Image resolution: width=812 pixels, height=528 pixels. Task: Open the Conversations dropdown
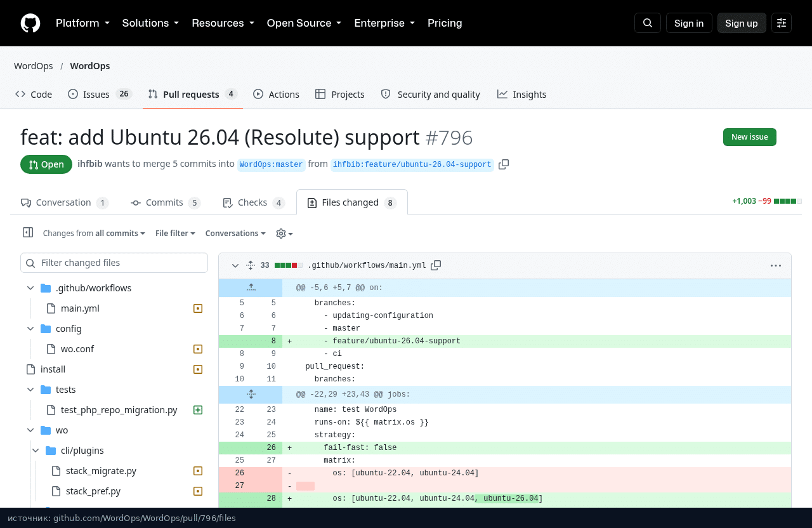235,234
